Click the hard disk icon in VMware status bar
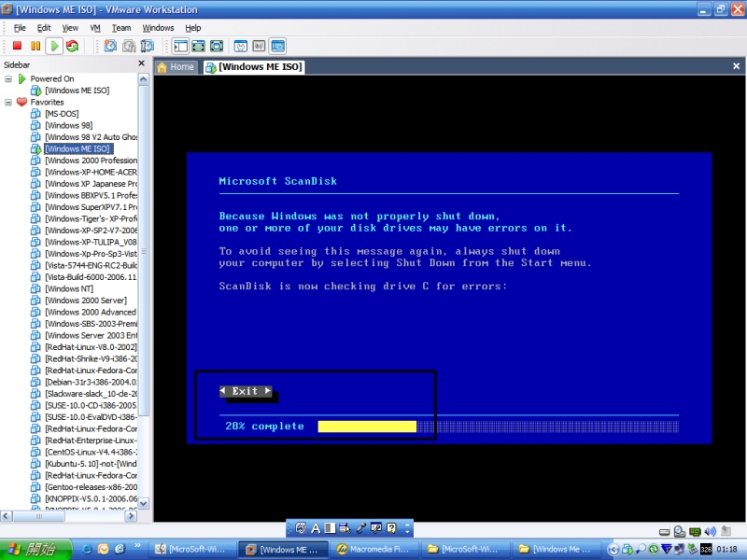This screenshot has width=747, height=560. pyautogui.click(x=665, y=531)
